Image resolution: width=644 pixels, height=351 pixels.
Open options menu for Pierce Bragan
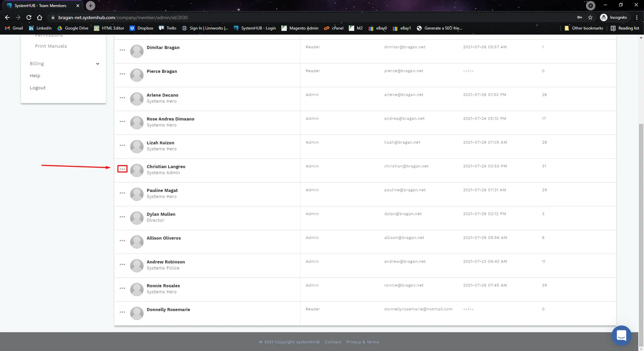pos(122,74)
